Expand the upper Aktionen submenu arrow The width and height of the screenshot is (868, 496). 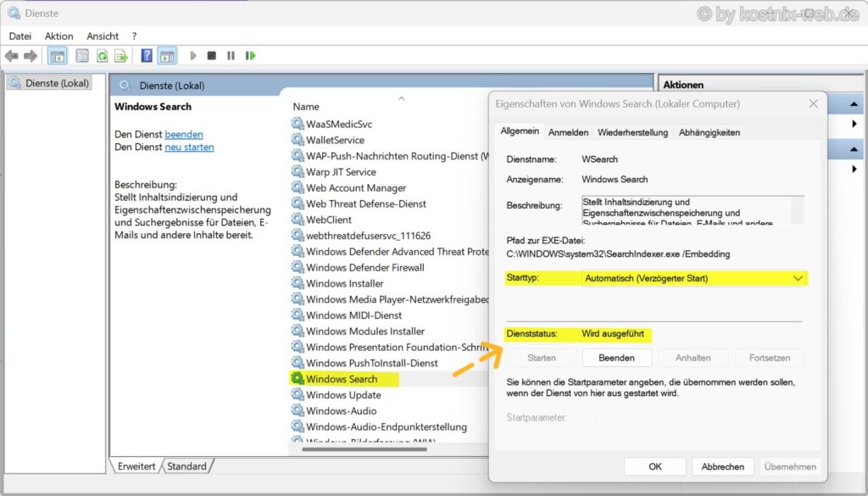854,124
